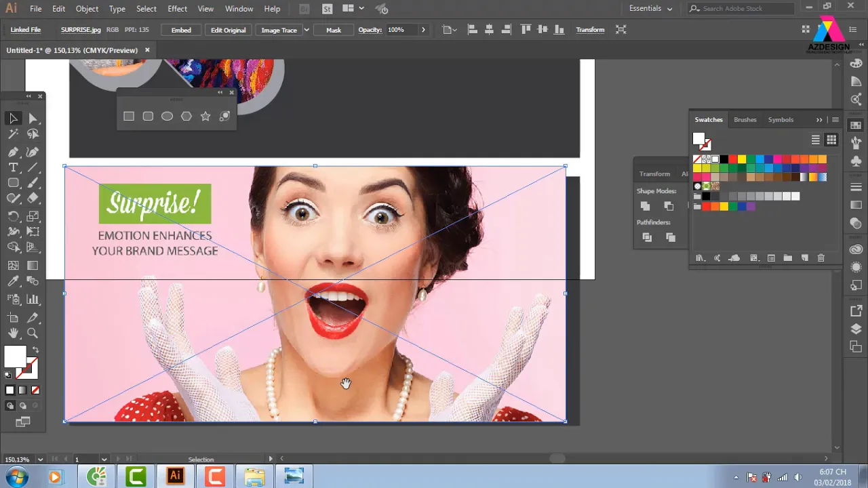Switch swatches to list view

coord(816,140)
